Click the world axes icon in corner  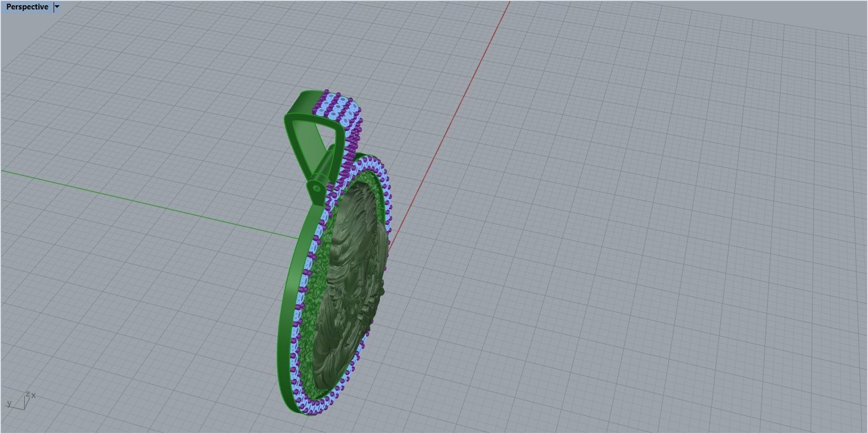(x=21, y=400)
